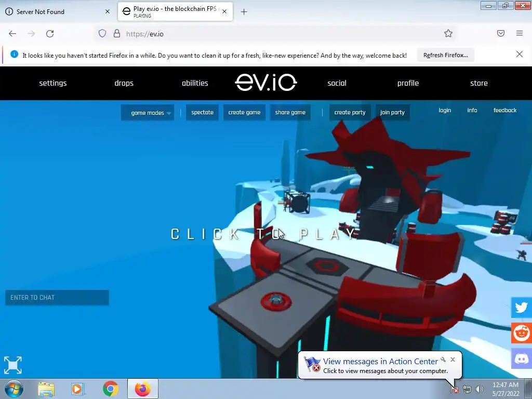The image size is (532, 399).
Task: Open the taskbar clock and date
Action: click(x=506, y=389)
